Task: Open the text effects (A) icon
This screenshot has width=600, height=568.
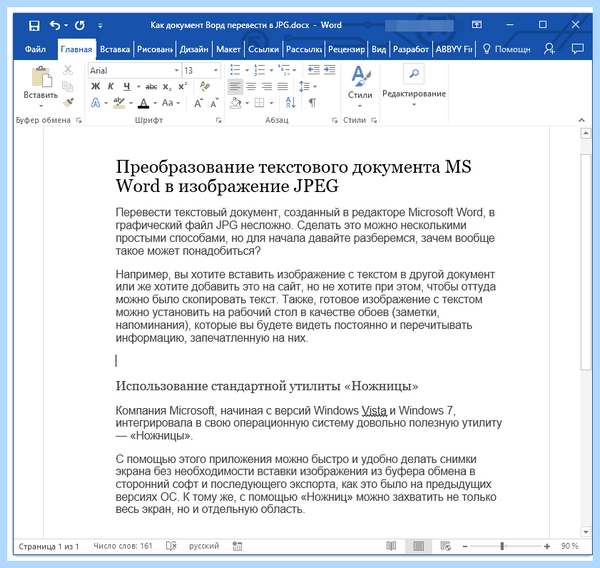Action: coord(96,103)
